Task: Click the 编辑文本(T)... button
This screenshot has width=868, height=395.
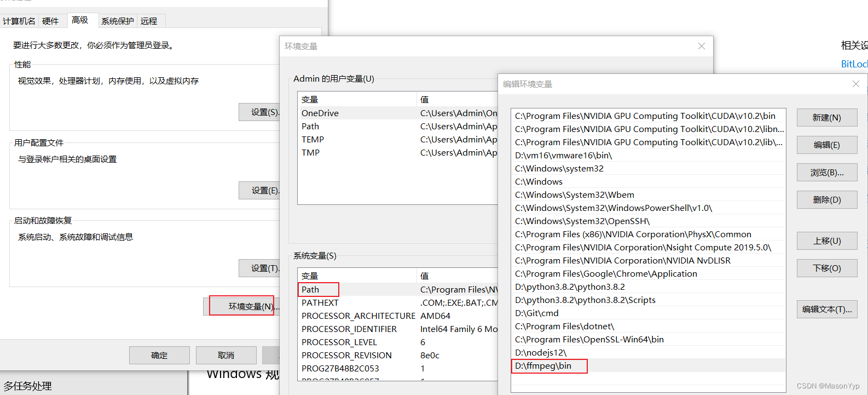Action: coord(827,309)
